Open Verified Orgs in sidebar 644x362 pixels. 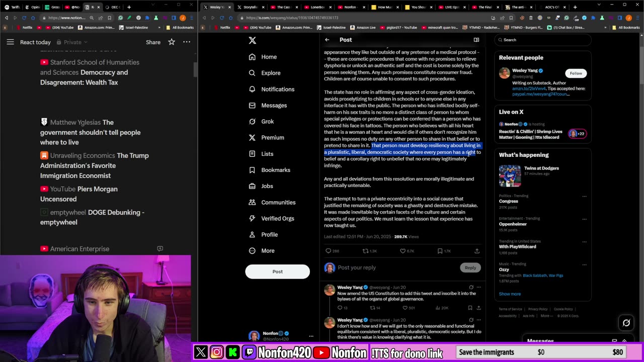271,218
